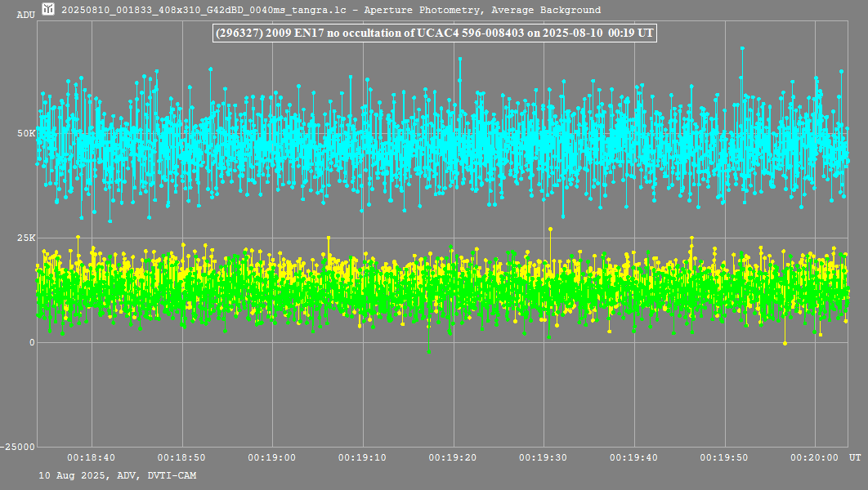Click the 00:19:20 time tick label
The height and width of the screenshot is (490, 868).
point(452,459)
